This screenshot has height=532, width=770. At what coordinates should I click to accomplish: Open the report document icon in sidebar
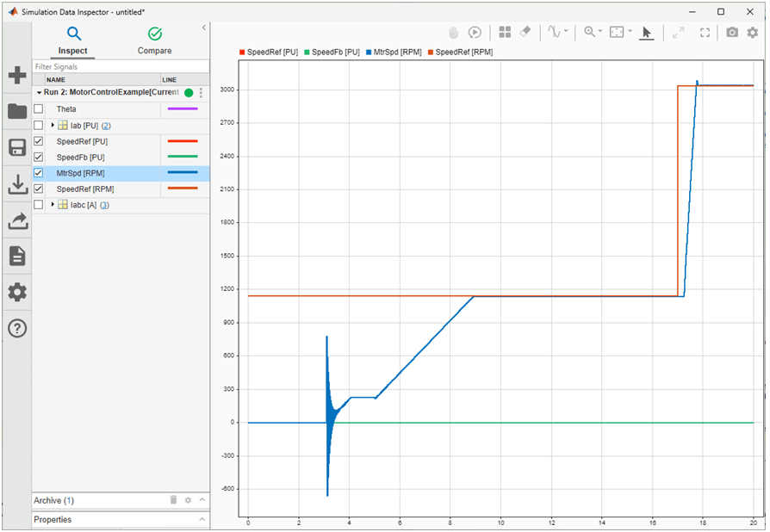point(17,256)
